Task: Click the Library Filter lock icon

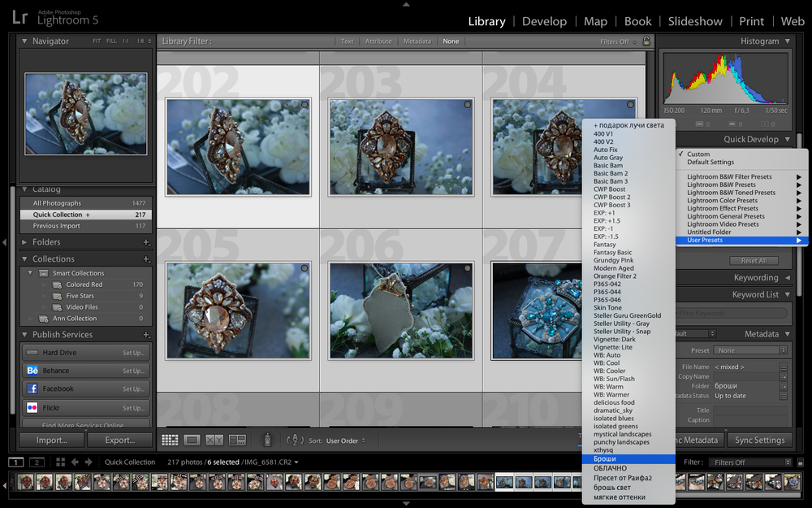Action: coord(646,41)
